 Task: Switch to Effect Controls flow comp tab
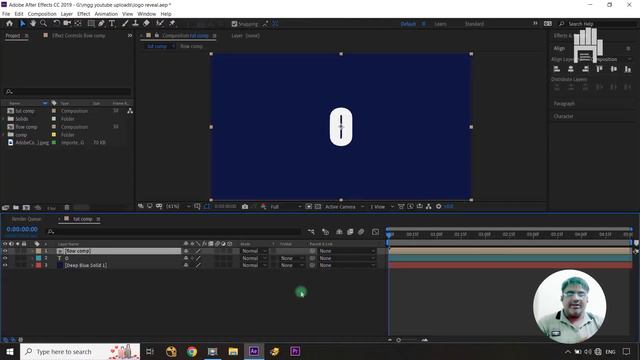(78, 36)
